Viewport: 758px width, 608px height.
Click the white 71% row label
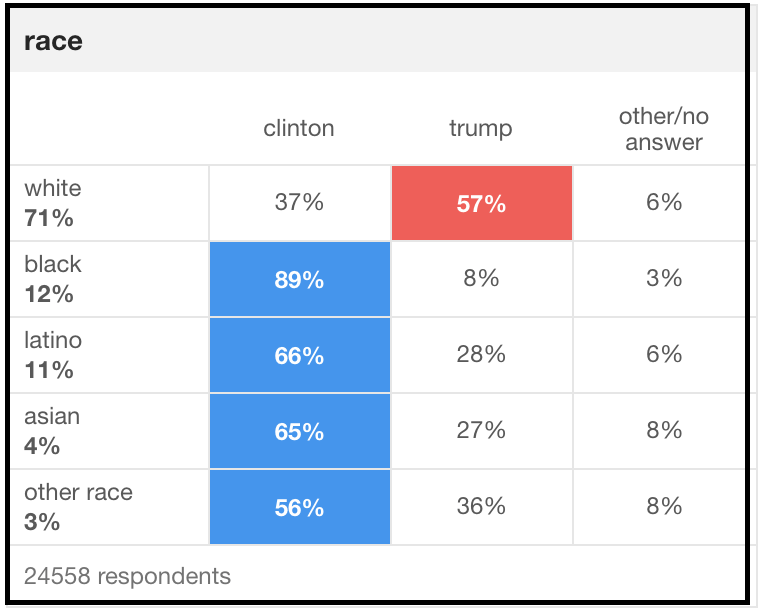tap(53, 203)
